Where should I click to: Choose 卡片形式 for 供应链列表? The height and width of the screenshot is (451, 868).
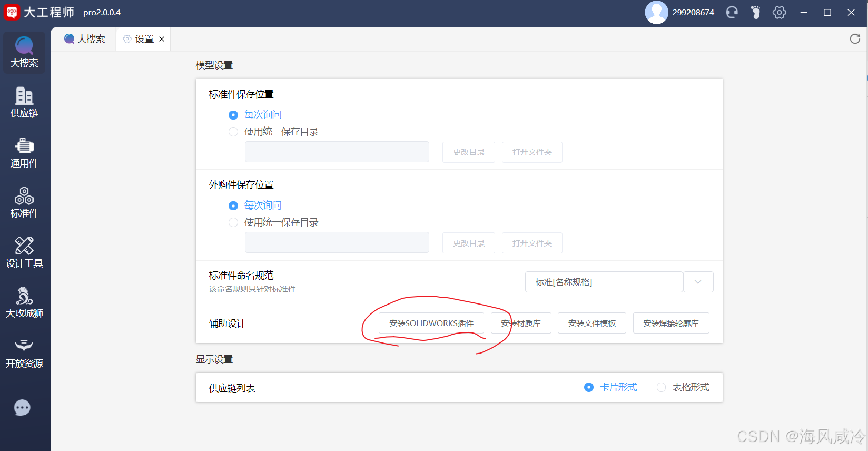(611, 387)
